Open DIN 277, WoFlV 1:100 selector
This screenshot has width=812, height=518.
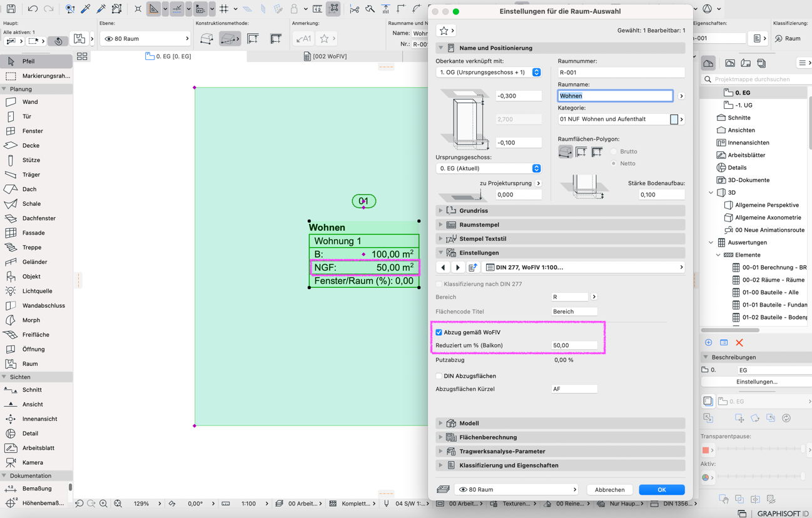[584, 268]
